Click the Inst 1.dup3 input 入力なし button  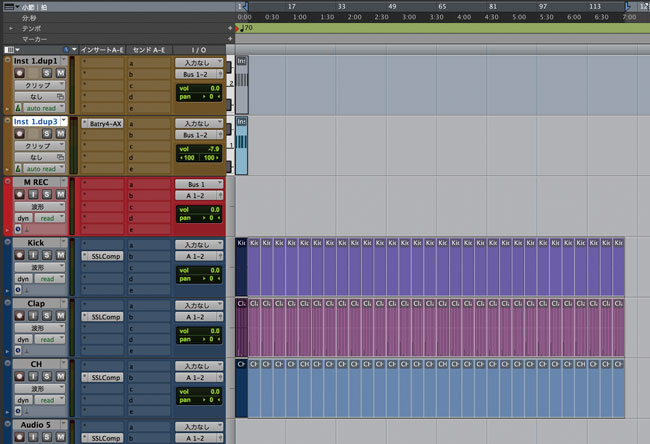point(199,124)
